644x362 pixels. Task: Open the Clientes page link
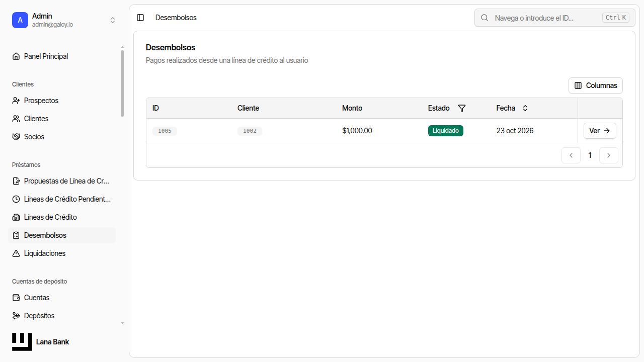tap(62, 119)
